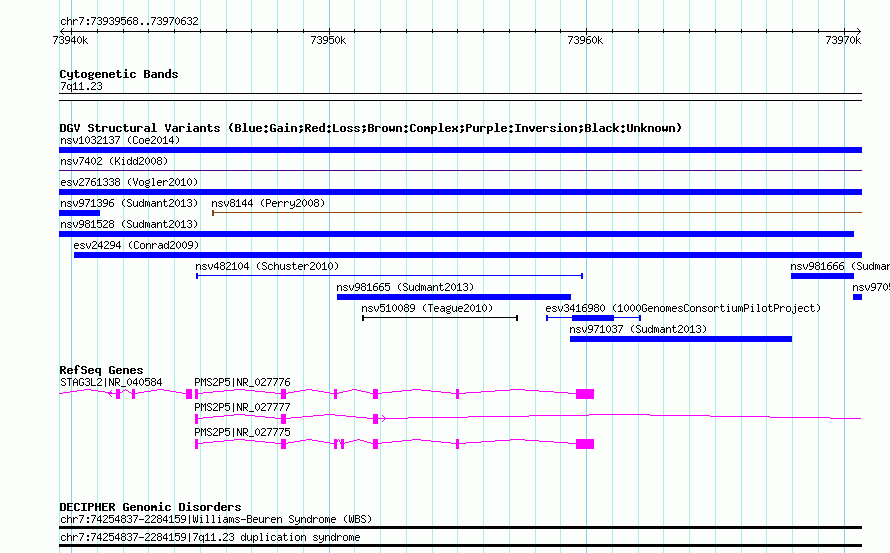Click the nsv971037 (Sudmant2013) label

point(638,329)
